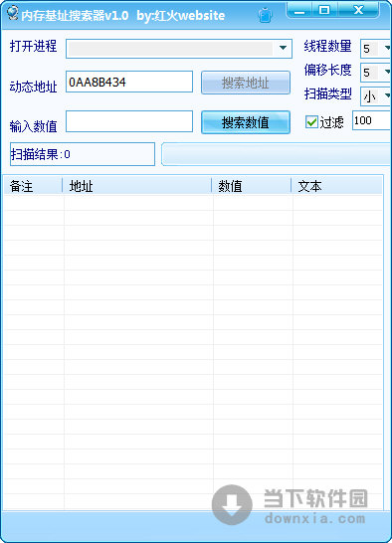Focus the 输入数值 input field
The width and height of the screenshot is (392, 543).
[129, 121]
